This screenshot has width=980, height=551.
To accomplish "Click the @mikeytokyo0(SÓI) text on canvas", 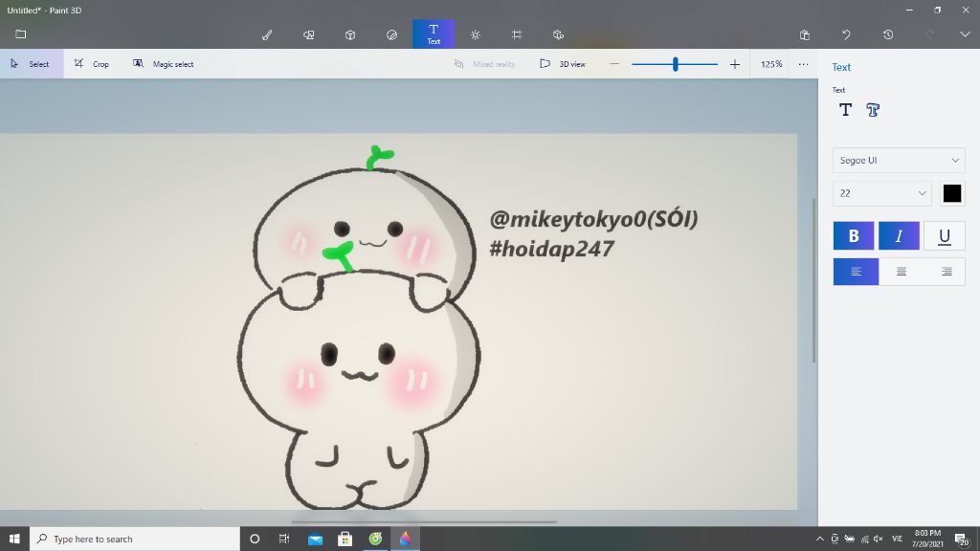I will (593, 219).
